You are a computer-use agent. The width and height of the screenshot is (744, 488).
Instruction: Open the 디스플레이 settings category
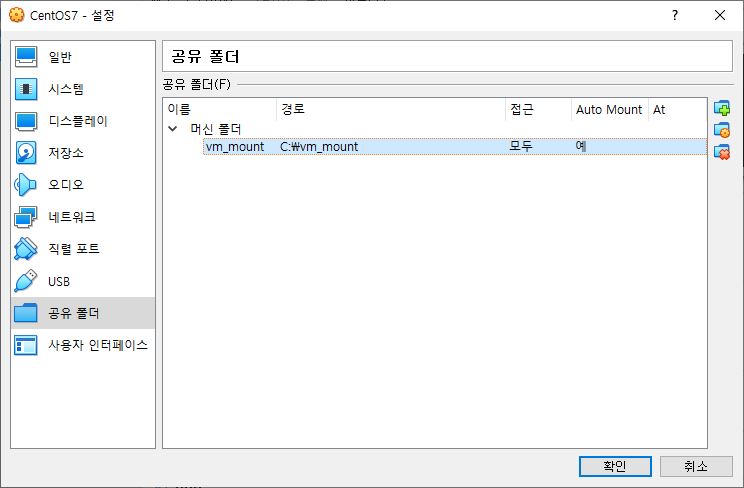(x=83, y=121)
